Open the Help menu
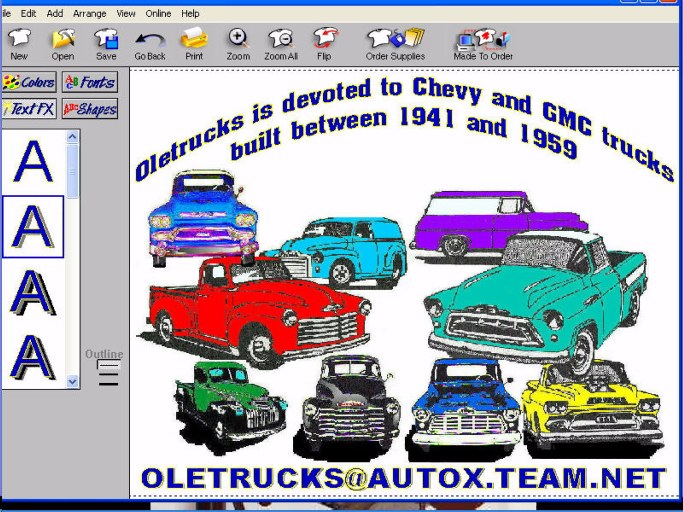The image size is (683, 512). [190, 14]
